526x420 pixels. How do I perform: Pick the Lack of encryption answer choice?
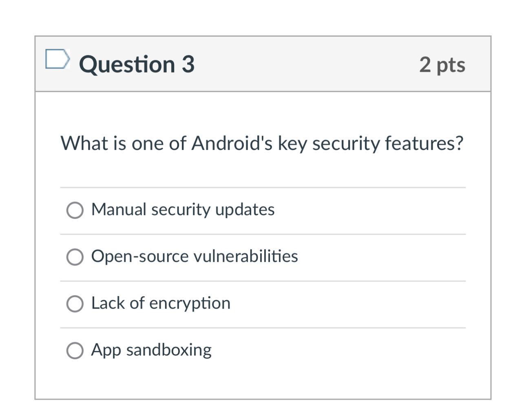75,304
